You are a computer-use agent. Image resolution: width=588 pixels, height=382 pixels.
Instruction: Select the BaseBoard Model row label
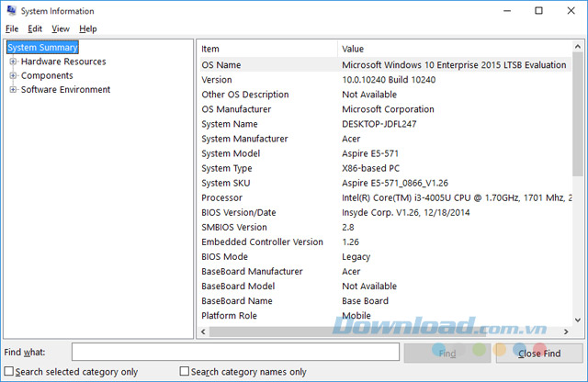pos(238,286)
